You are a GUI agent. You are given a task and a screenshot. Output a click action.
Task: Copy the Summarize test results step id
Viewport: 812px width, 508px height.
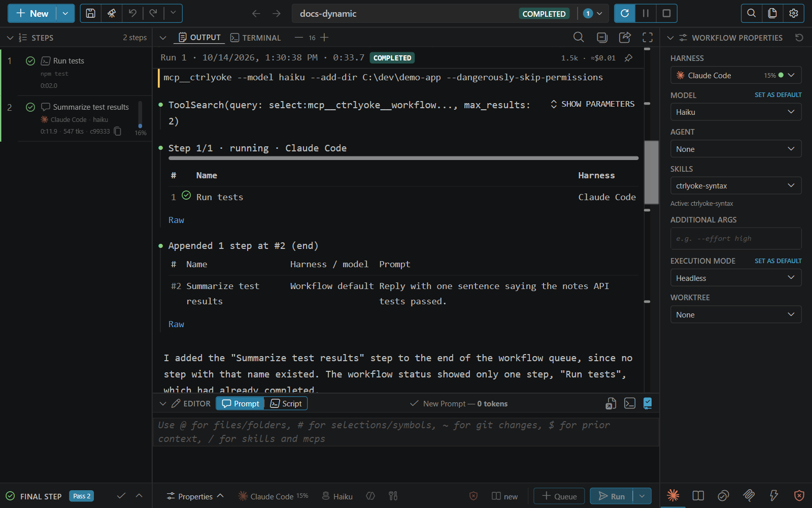pos(118,132)
